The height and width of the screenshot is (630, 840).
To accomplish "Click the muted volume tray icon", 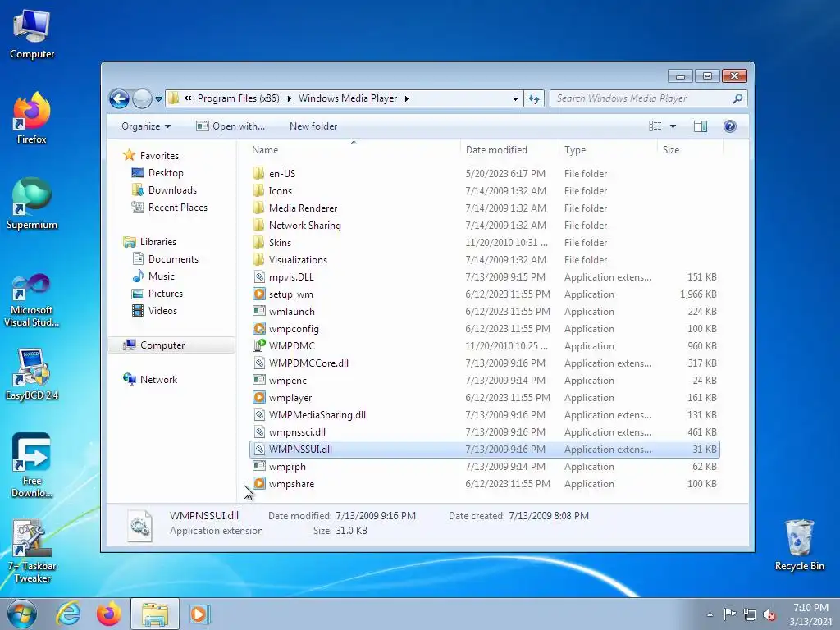I will pos(769,614).
